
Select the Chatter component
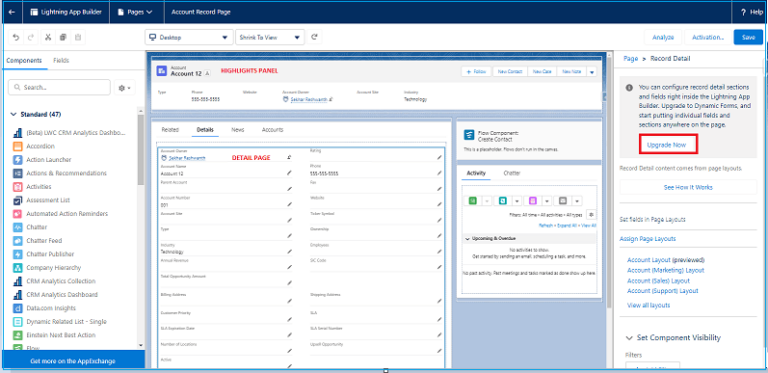pyautogui.click(x=30, y=227)
